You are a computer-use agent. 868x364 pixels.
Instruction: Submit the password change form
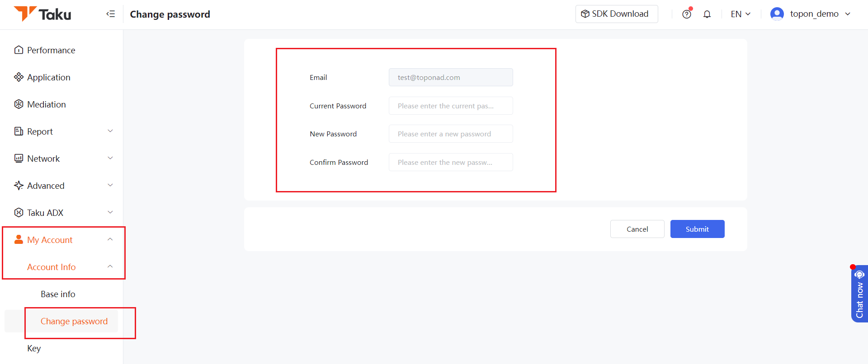coord(698,229)
